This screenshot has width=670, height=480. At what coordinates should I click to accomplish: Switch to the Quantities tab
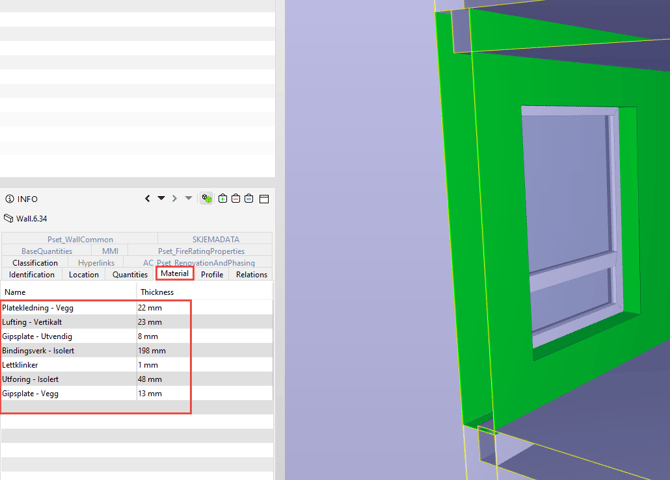130,274
